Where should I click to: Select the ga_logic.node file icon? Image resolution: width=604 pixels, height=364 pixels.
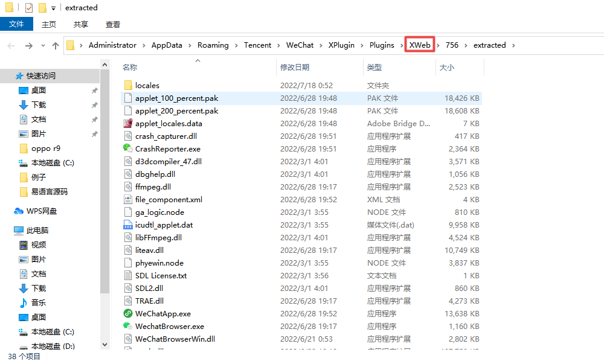[x=128, y=212]
